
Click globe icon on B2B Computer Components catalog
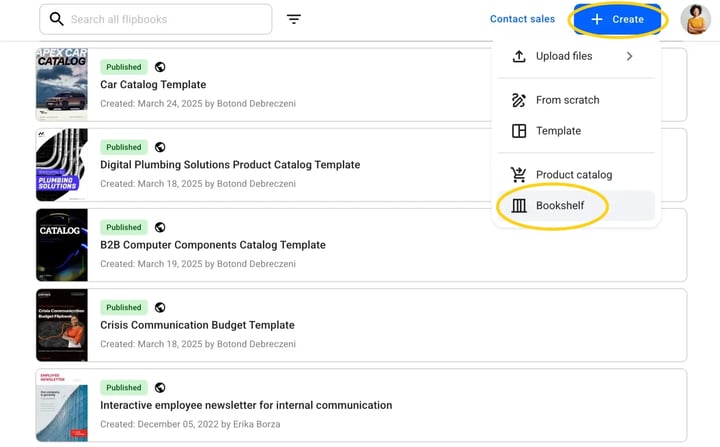tap(160, 227)
